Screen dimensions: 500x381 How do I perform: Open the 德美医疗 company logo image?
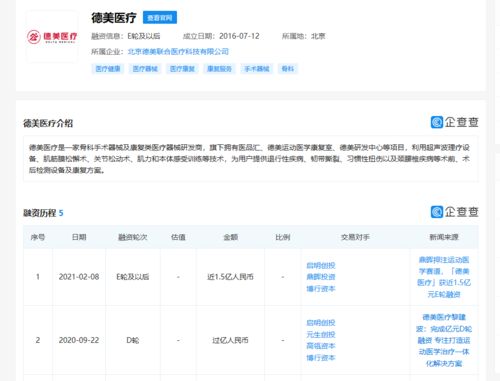coord(52,37)
